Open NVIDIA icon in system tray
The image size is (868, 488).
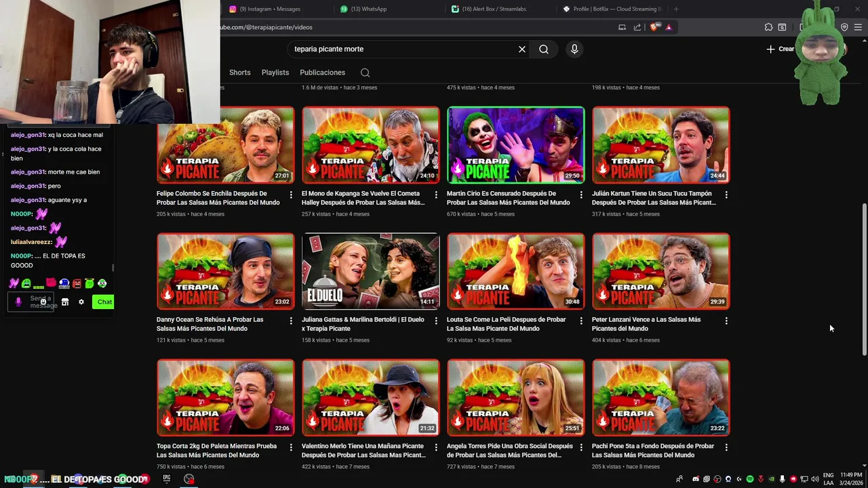(x=771, y=479)
